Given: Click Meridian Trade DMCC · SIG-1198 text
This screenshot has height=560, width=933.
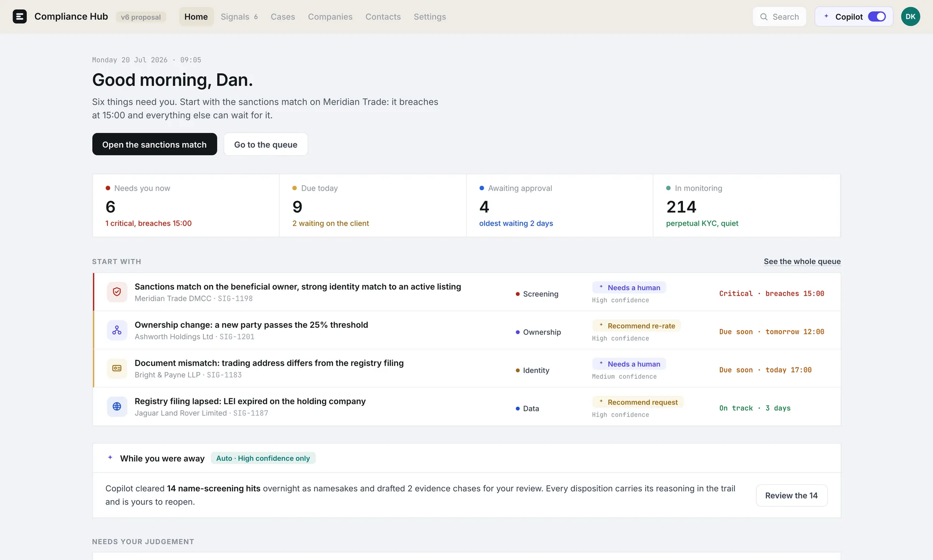Looking at the screenshot, I should point(194,298).
